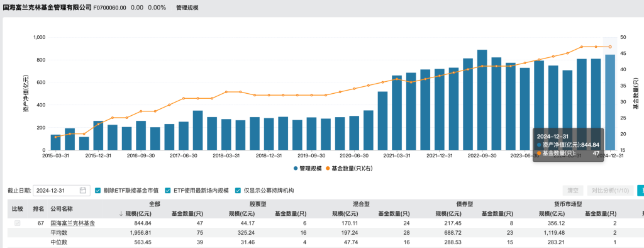
Task: Toggle the orange 基金数量 legend marker
Action: click(x=327, y=168)
